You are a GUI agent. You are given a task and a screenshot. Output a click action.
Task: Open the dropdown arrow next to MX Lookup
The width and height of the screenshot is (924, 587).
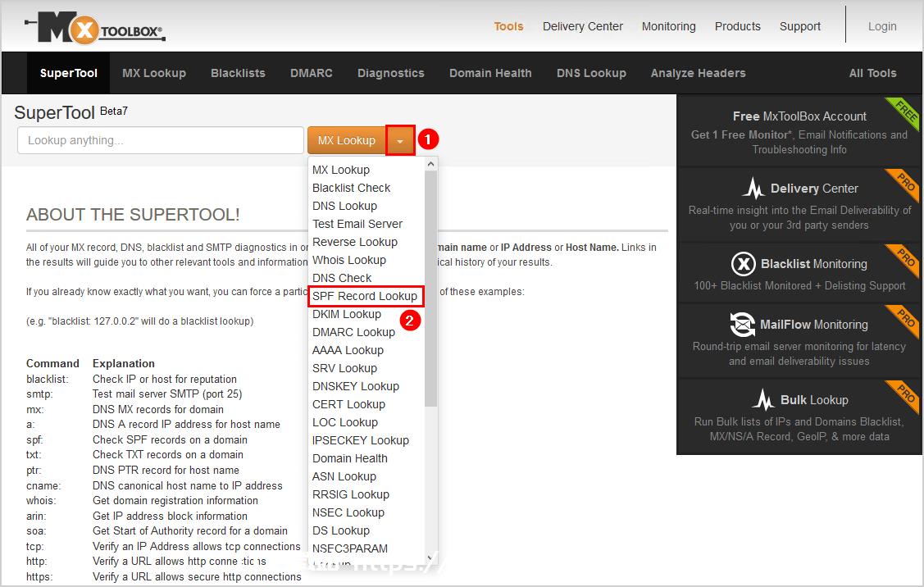(x=400, y=141)
